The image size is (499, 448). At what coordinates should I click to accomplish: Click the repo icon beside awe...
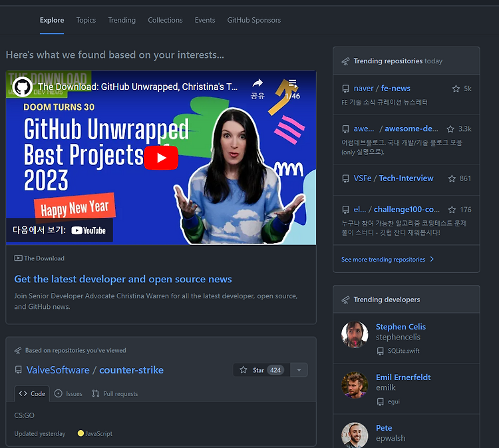[x=345, y=129]
